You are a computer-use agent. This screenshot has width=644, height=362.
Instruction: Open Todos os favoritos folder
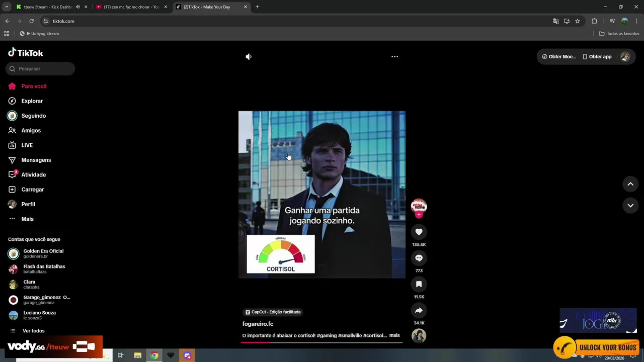click(x=619, y=34)
